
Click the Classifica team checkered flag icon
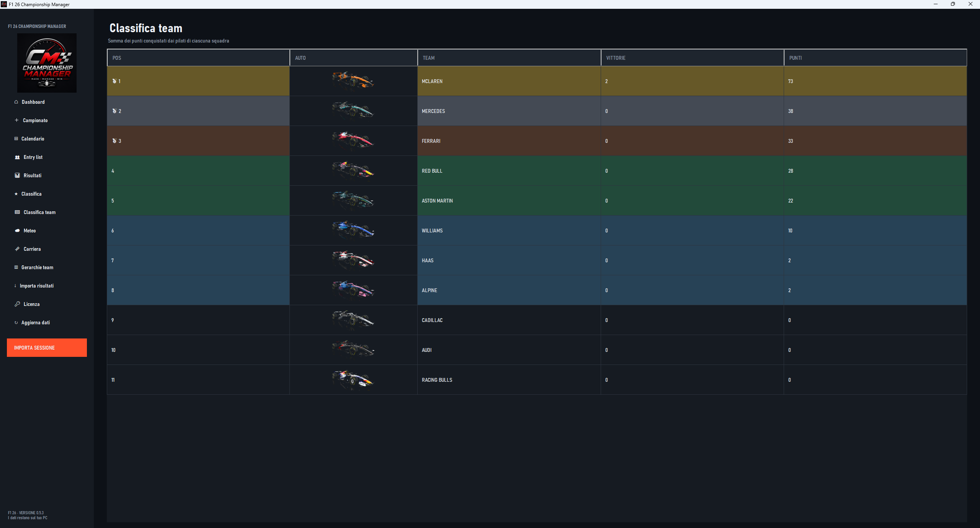click(17, 212)
